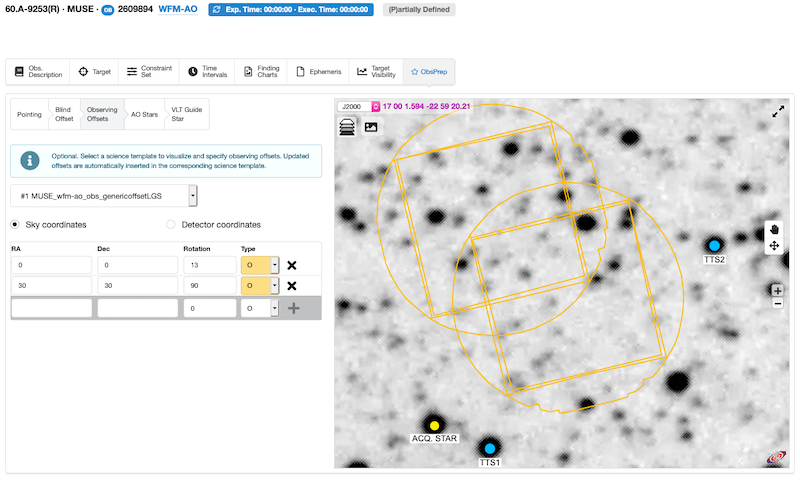Select the four-arrow move tool
This screenshot has width=800, height=486.
(x=775, y=245)
